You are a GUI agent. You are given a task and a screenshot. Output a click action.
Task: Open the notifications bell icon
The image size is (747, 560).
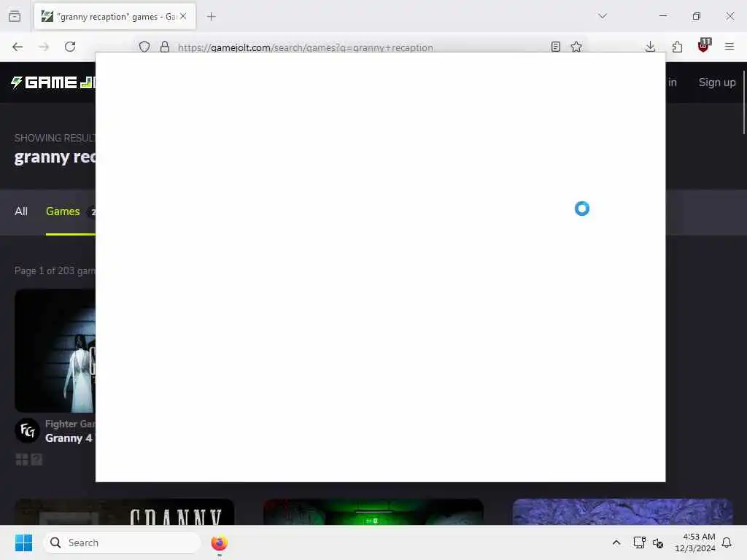coord(727,542)
